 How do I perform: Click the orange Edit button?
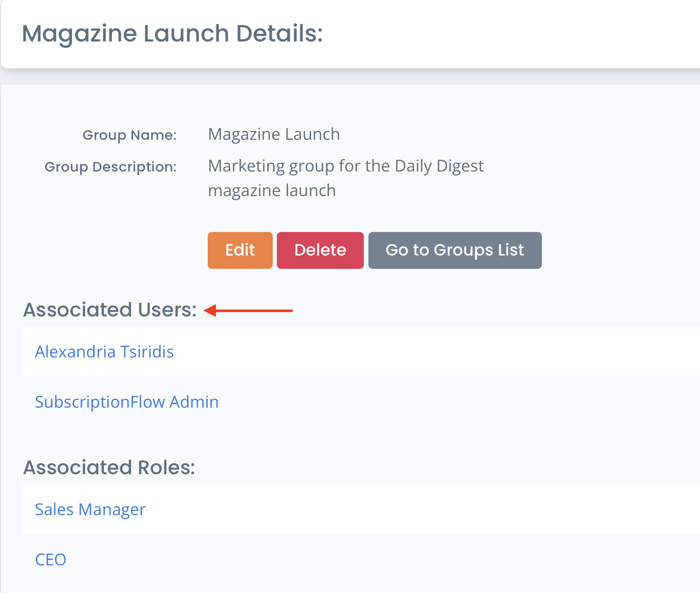(240, 250)
